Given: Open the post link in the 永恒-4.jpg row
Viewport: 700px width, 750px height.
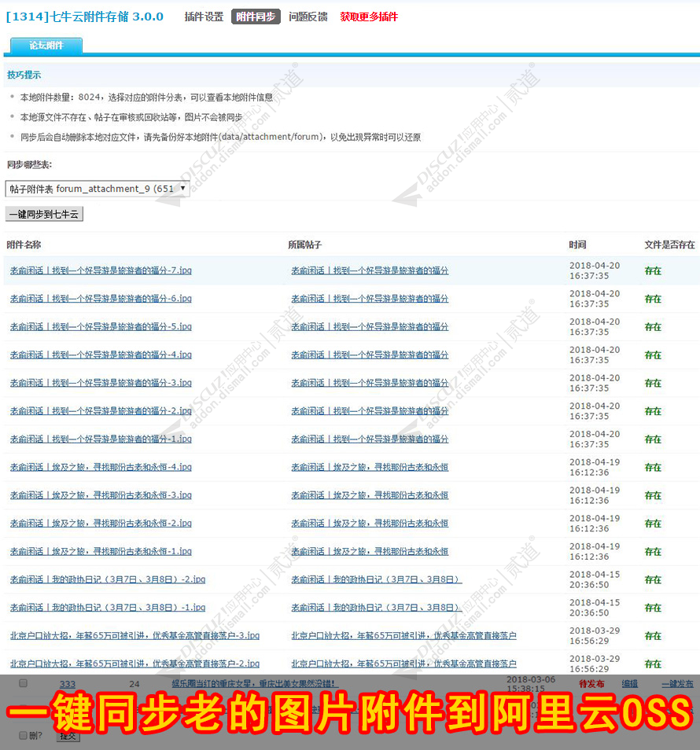Looking at the screenshot, I should [x=370, y=467].
